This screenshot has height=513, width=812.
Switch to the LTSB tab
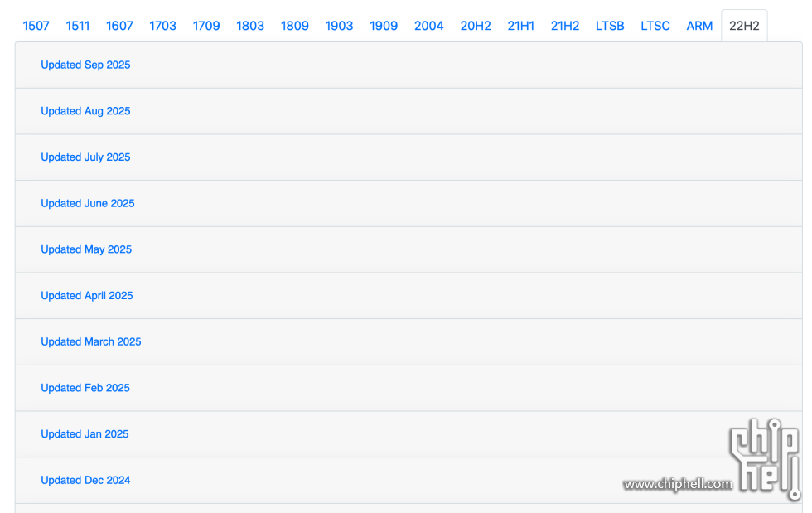tap(610, 26)
